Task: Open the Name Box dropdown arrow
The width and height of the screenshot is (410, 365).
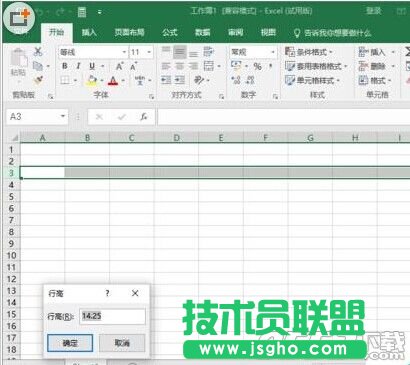Action: coord(63,116)
